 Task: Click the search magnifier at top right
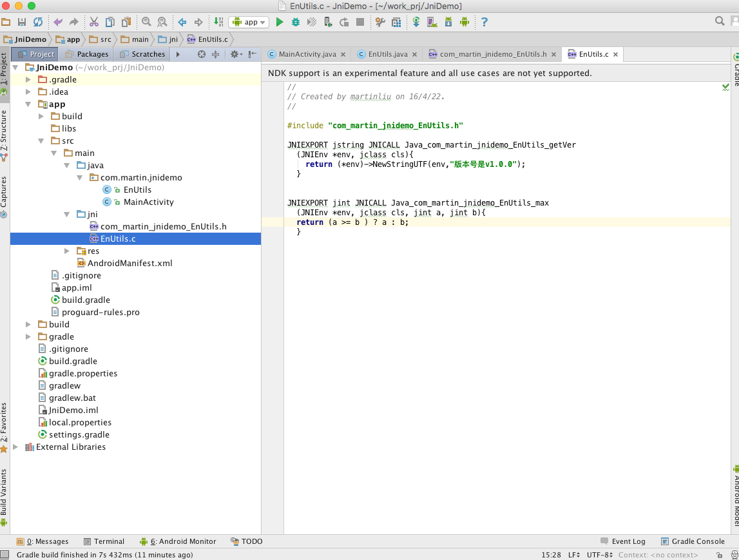click(x=720, y=21)
